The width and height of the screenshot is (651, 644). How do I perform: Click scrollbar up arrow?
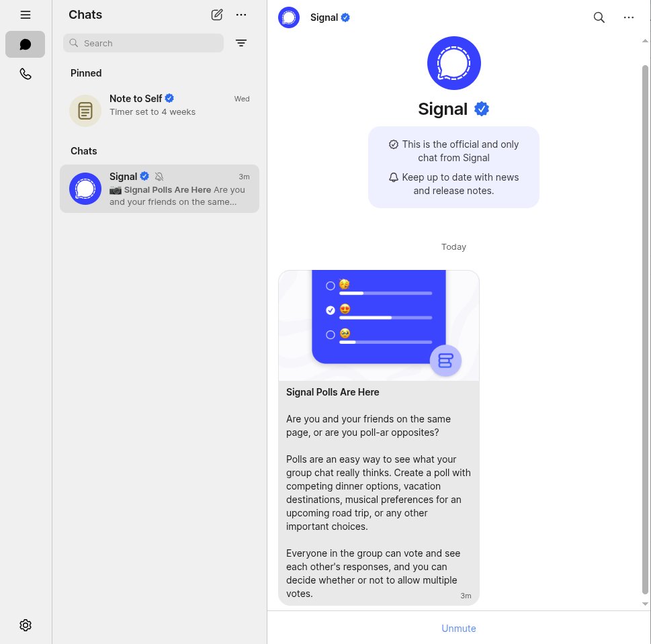coord(645,41)
